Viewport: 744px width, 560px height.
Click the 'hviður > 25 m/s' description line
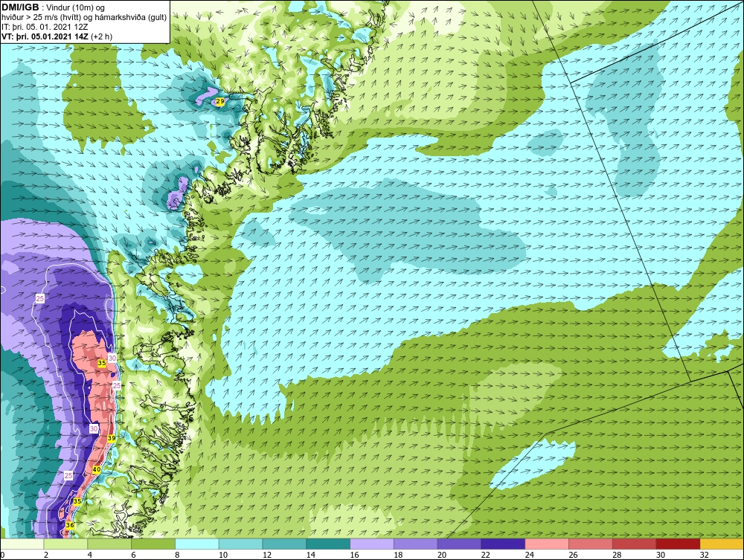(85, 17)
